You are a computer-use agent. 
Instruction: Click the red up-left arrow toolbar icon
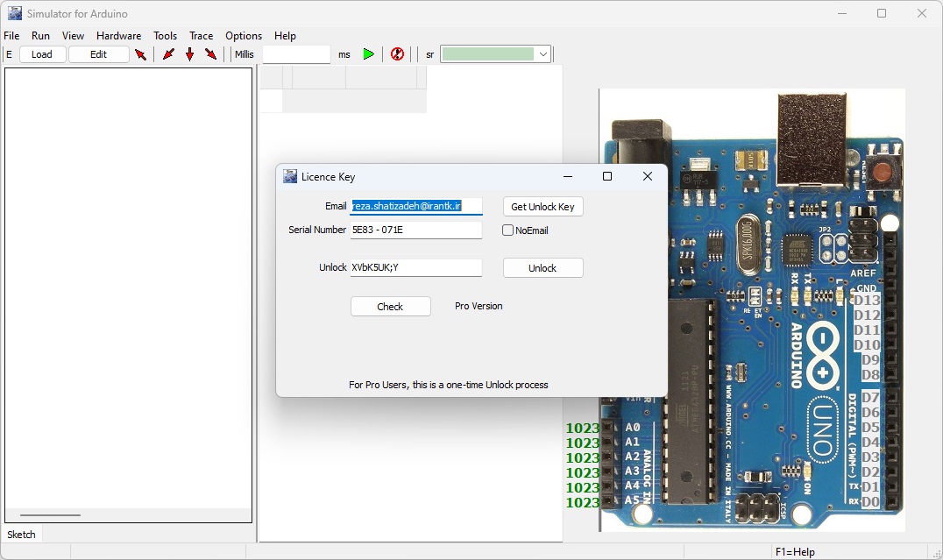tap(141, 54)
